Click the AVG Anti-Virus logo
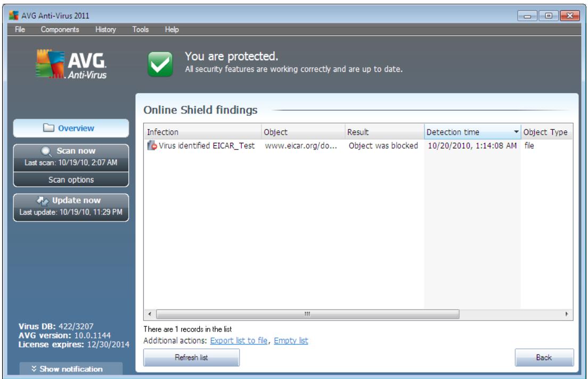Screen dimensions: 588x379 click(x=71, y=64)
